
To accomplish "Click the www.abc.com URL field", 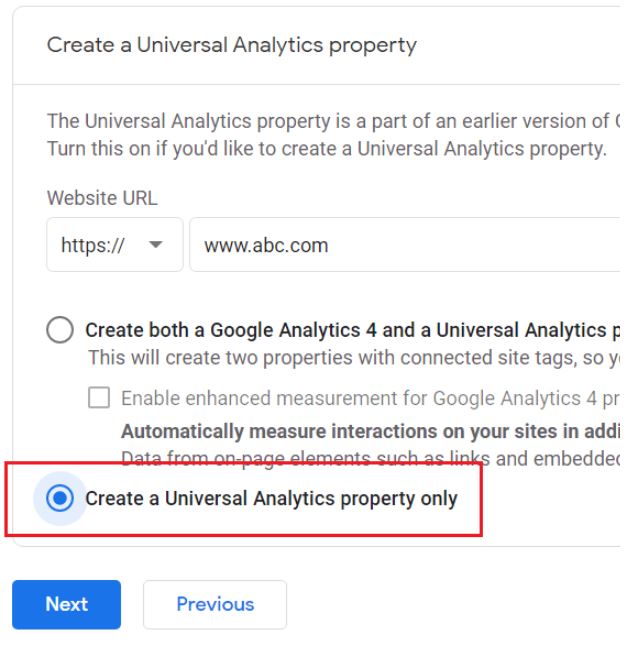I will 400,245.
